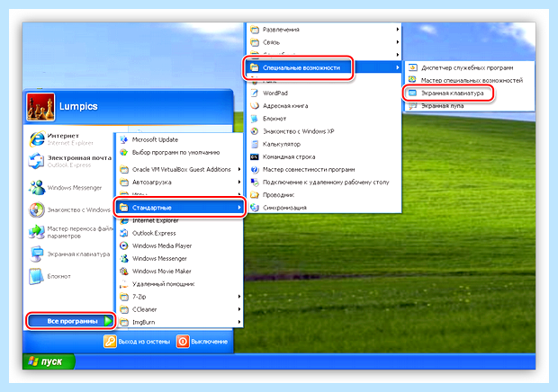
Task: Click the Files and Settings Transfer Wizard icon
Action: (37, 232)
